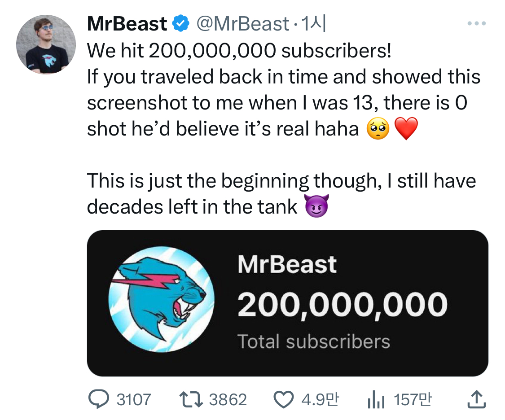This screenshot has width=505, height=420.
Task: Click the blue verified checkmark badge
Action: click(x=180, y=24)
